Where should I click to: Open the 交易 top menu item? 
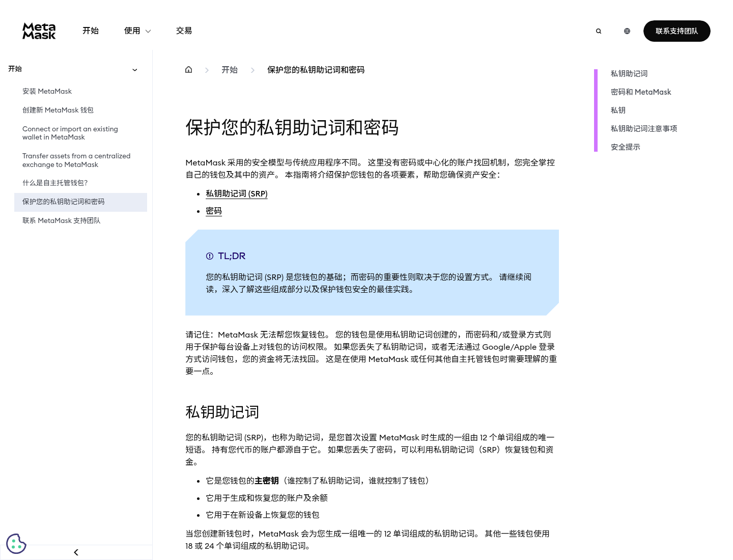pos(184,31)
